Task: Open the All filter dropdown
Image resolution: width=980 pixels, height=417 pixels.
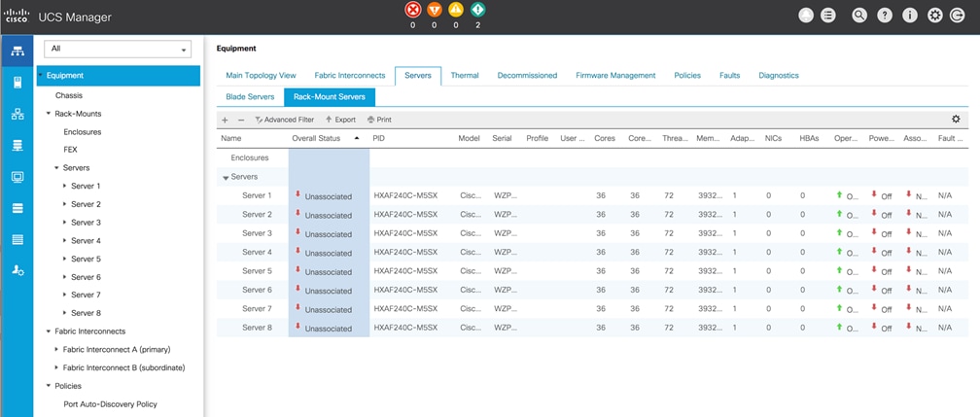Action: (x=118, y=49)
